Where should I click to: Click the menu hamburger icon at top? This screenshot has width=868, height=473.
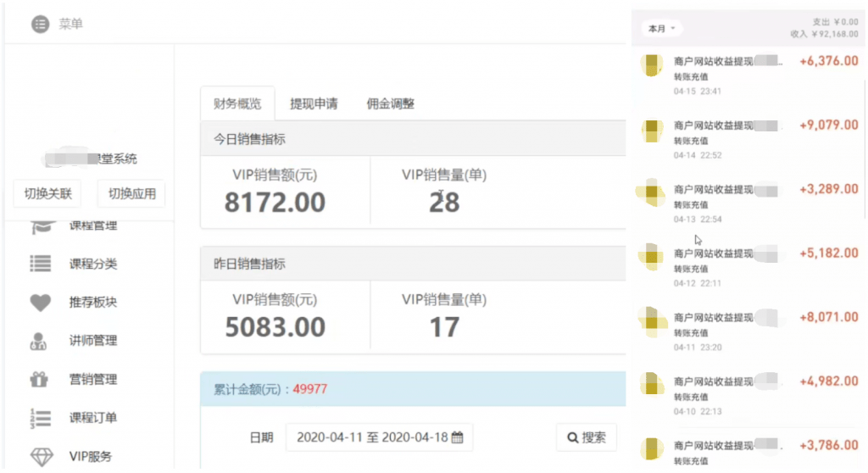coord(40,25)
